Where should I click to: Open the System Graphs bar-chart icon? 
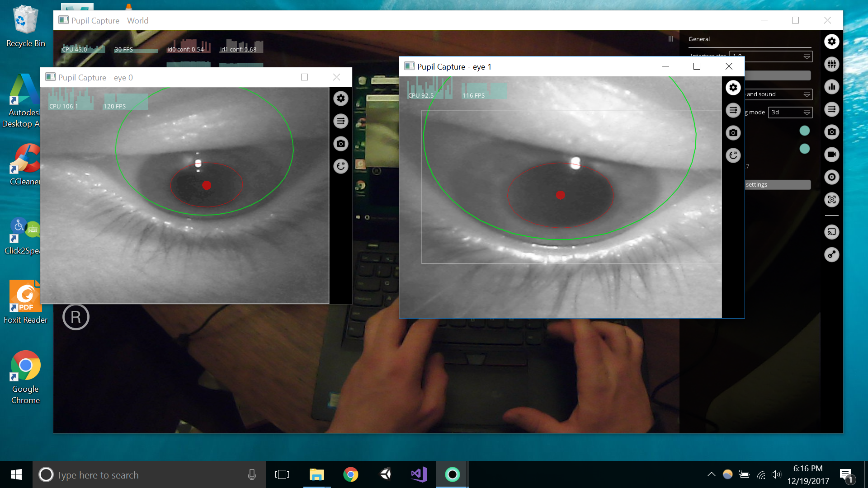(832, 87)
